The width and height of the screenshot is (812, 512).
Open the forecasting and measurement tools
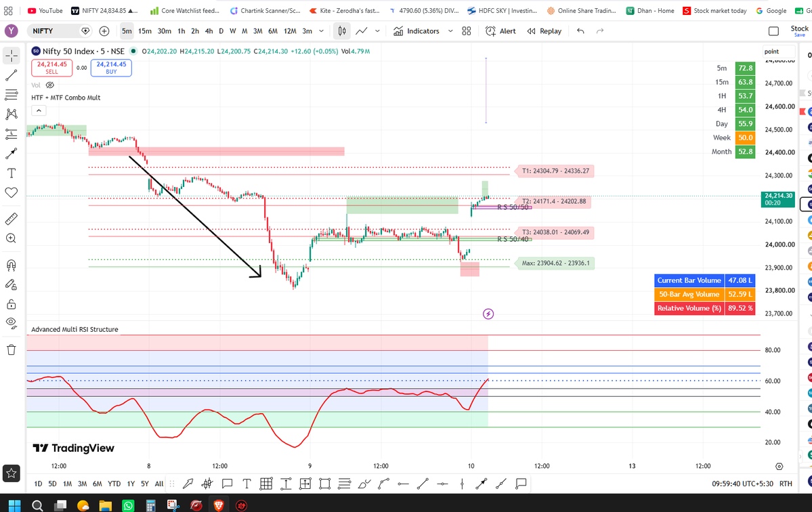point(12,134)
